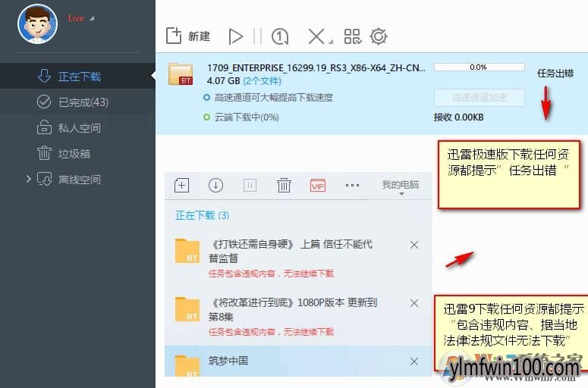
Task: Click 接收 0.00KB text
Action: click(x=458, y=117)
